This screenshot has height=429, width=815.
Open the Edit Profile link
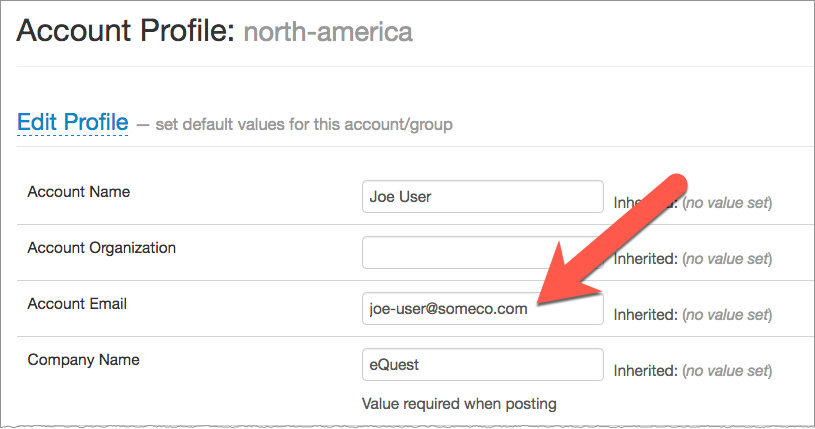coord(72,122)
